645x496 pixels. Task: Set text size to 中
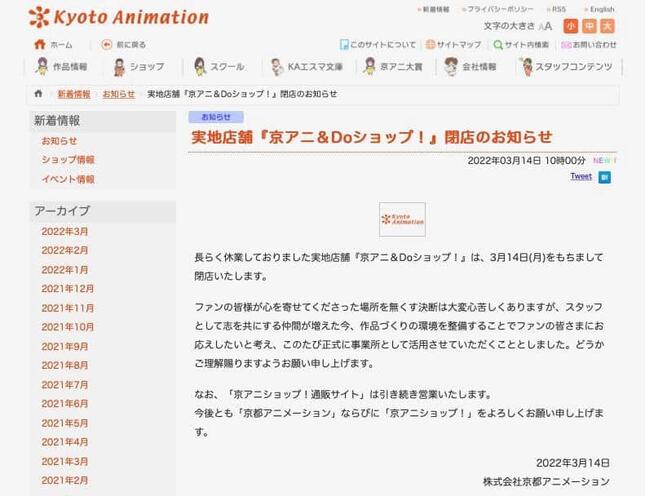pos(588,26)
